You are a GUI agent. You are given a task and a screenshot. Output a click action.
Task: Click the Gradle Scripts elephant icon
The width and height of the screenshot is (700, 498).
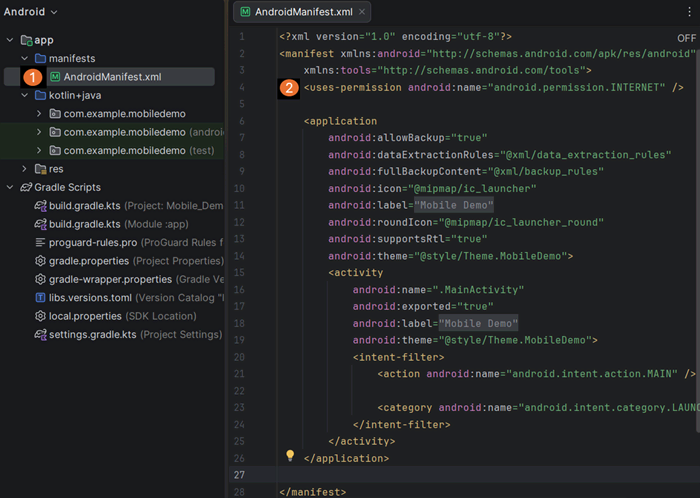pos(26,187)
